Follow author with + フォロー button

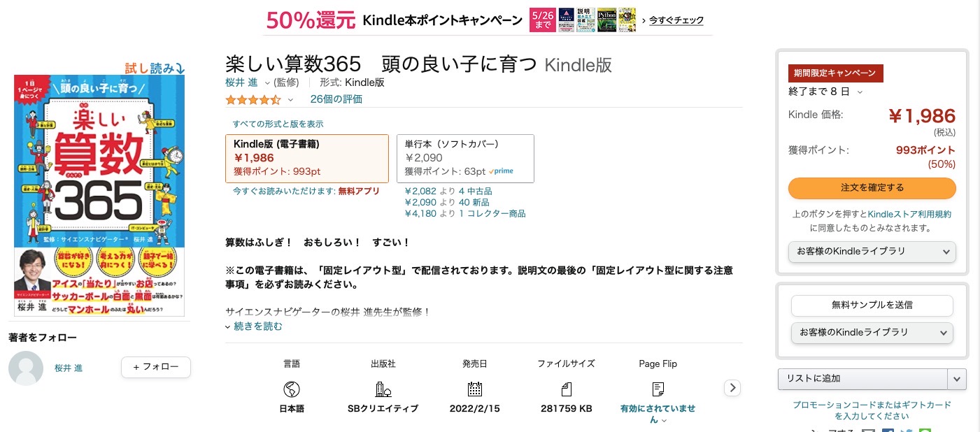click(156, 367)
